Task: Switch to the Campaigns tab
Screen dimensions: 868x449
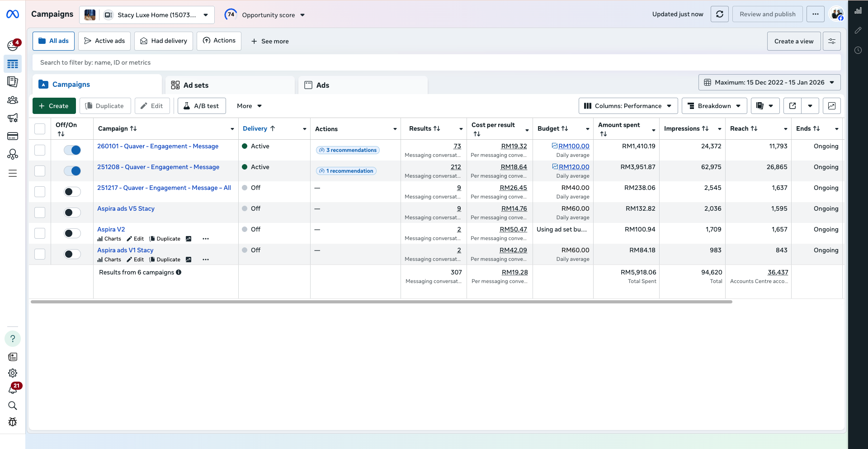Action: [97, 85]
